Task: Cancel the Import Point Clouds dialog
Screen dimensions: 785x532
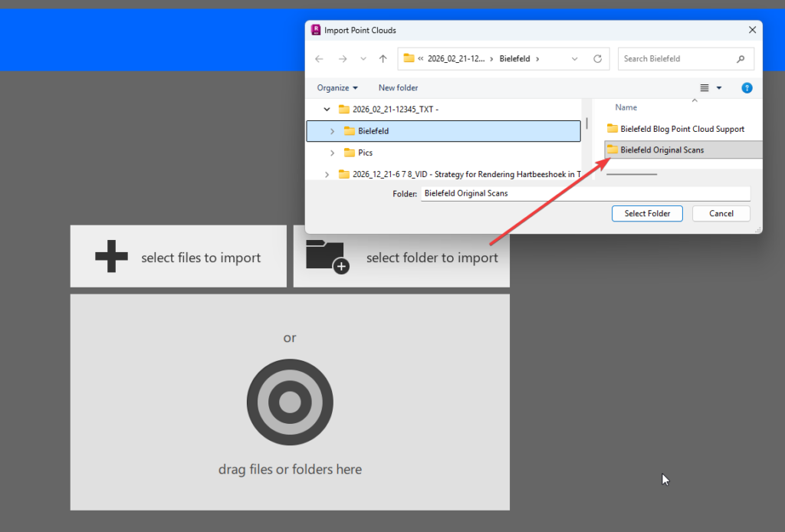Action: pos(721,214)
